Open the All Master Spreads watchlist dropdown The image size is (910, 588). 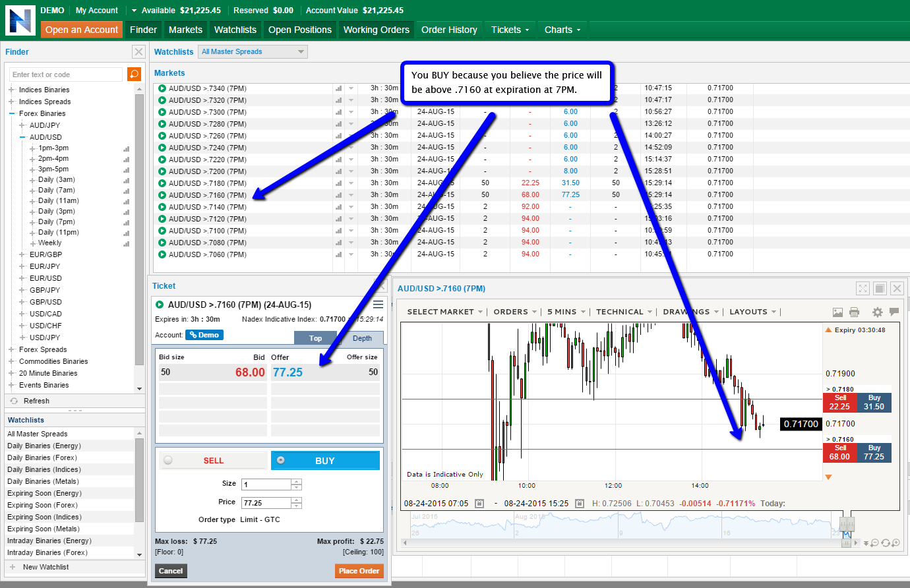coord(253,51)
